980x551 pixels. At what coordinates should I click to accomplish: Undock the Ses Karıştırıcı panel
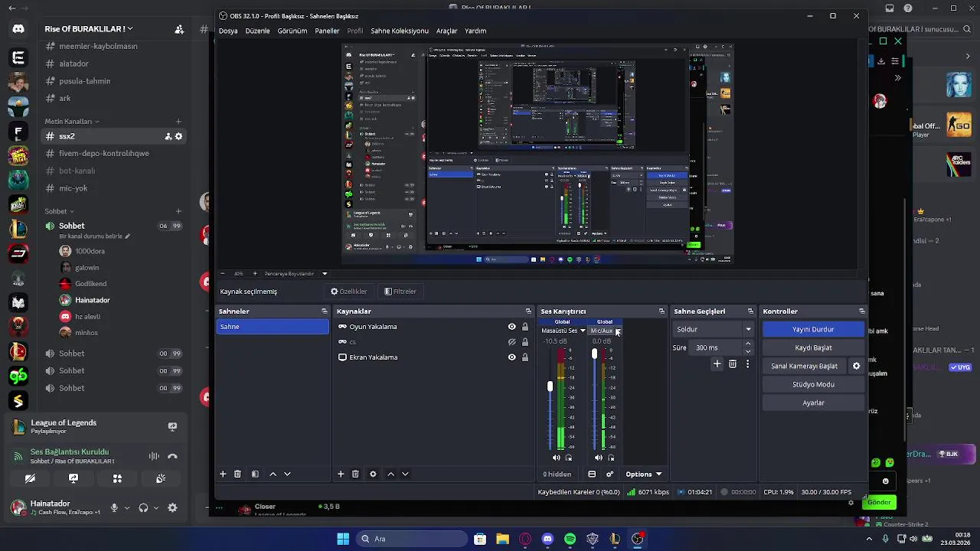[661, 311]
